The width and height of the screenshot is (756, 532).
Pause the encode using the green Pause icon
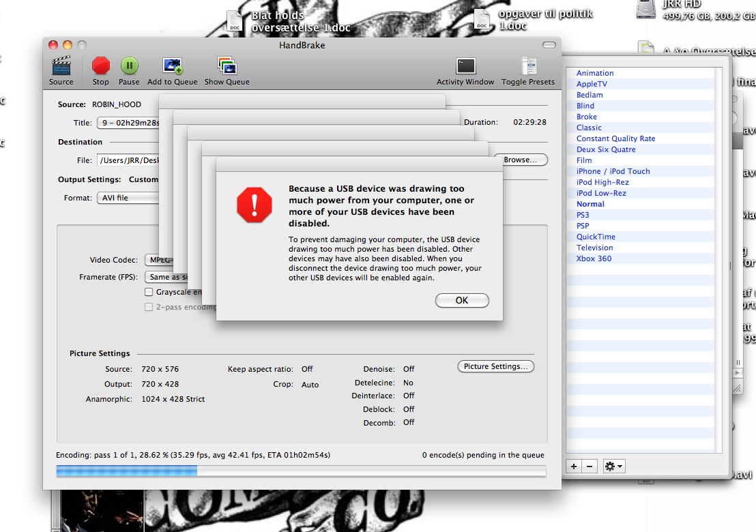(x=129, y=65)
